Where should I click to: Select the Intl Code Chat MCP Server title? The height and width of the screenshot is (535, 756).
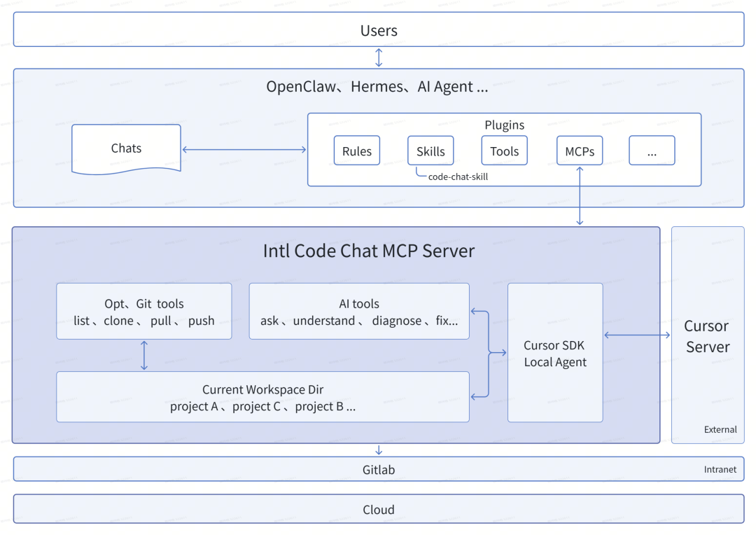click(x=369, y=251)
